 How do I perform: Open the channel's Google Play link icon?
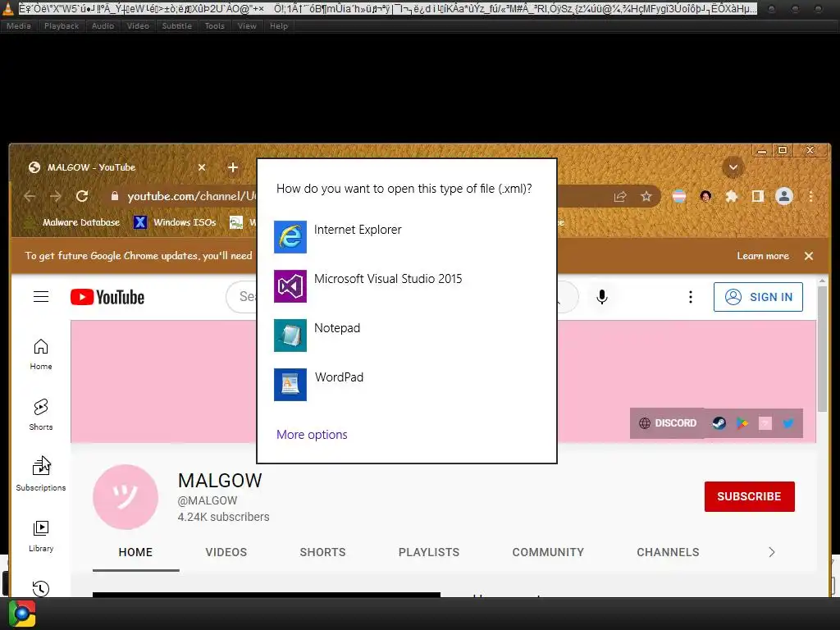(x=742, y=423)
